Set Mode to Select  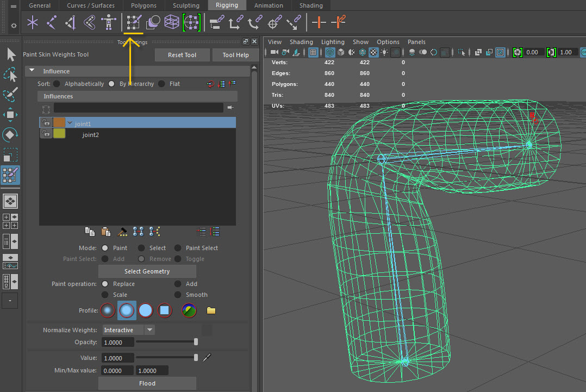click(x=140, y=247)
